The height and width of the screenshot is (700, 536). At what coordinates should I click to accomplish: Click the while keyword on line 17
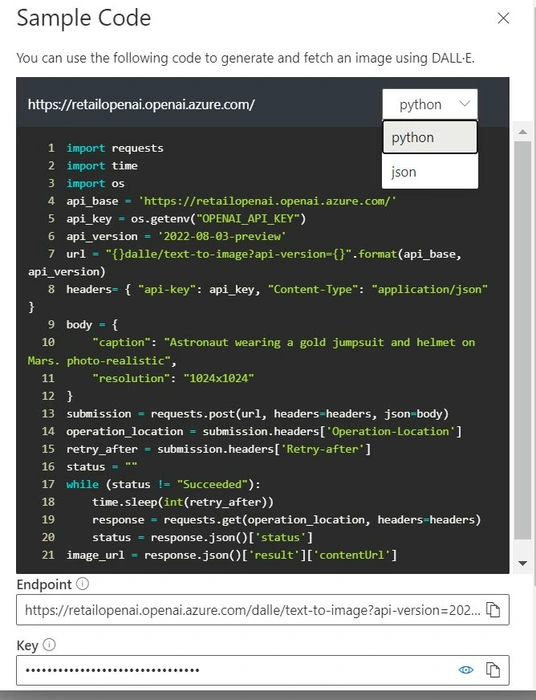click(x=83, y=484)
